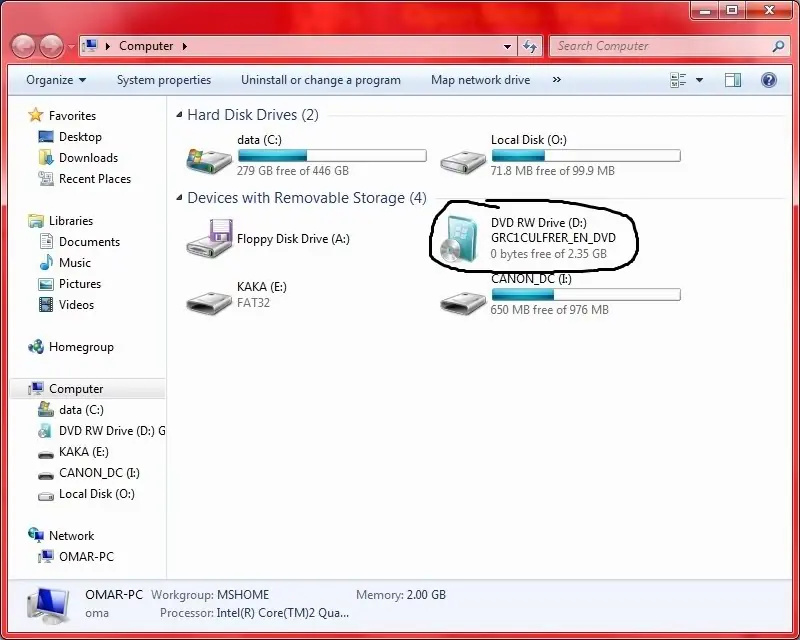This screenshot has height=640, width=800.
Task: Select the Pictures library
Action: [x=80, y=283]
